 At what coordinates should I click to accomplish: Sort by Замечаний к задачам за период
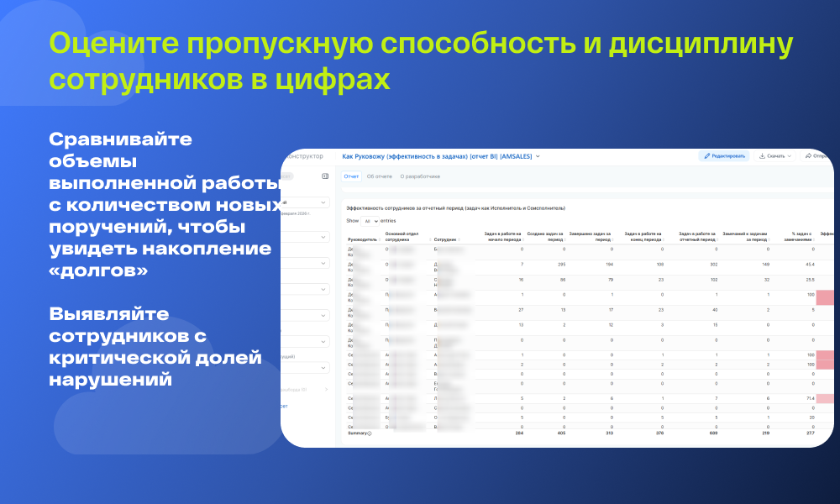coord(769,239)
